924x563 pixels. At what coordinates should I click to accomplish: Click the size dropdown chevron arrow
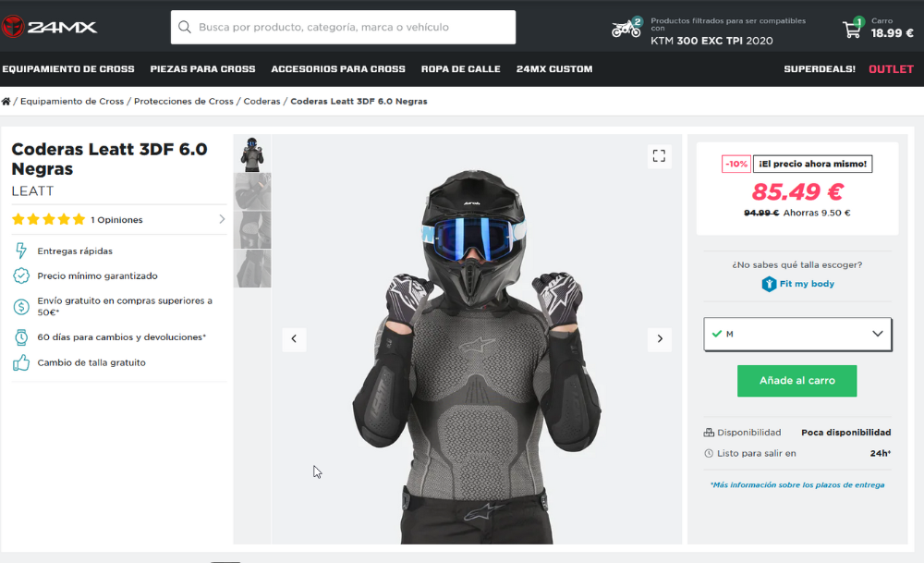click(x=878, y=334)
